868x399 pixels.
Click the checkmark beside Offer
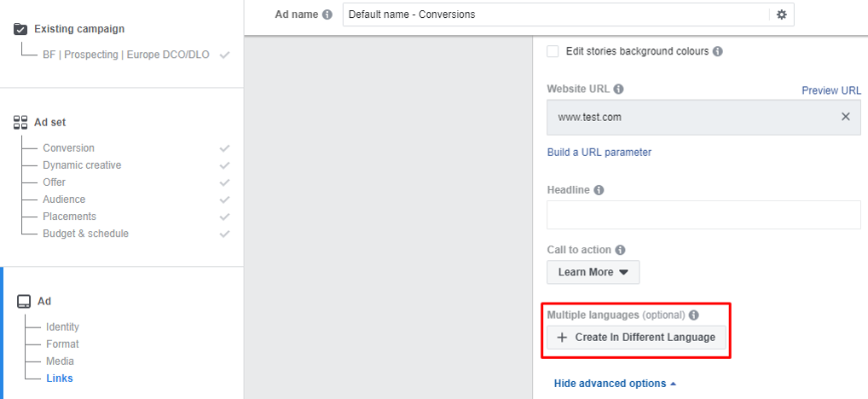[224, 182]
